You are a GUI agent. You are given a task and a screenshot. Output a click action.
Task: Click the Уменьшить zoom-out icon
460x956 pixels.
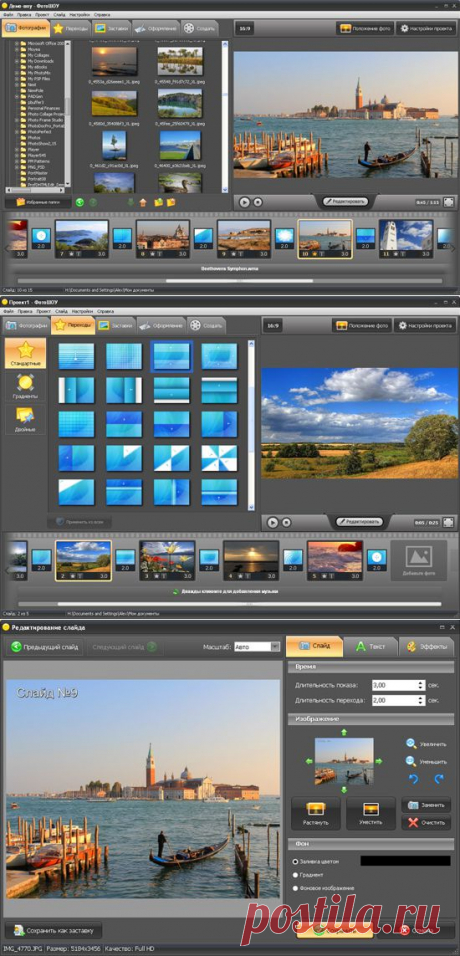[x=411, y=761]
